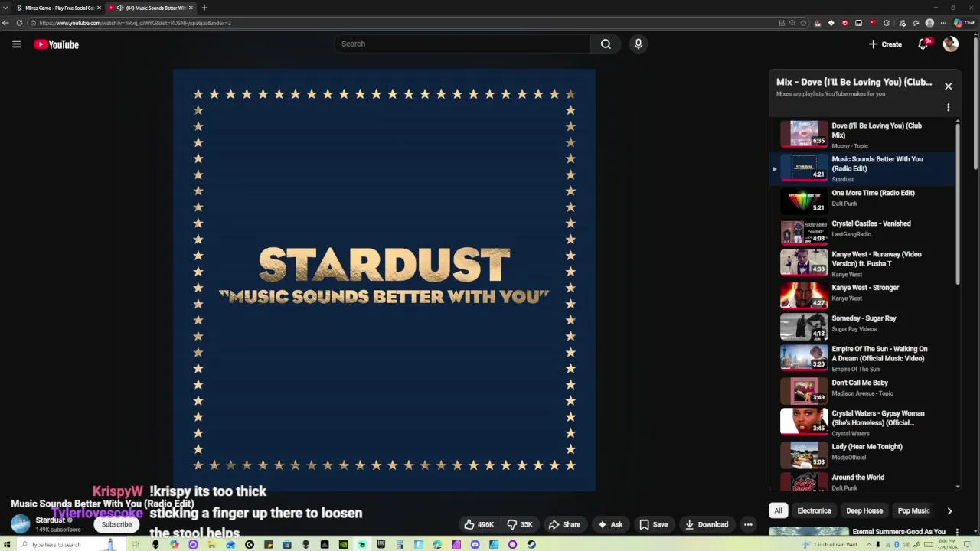Reload the current page

[19, 23]
